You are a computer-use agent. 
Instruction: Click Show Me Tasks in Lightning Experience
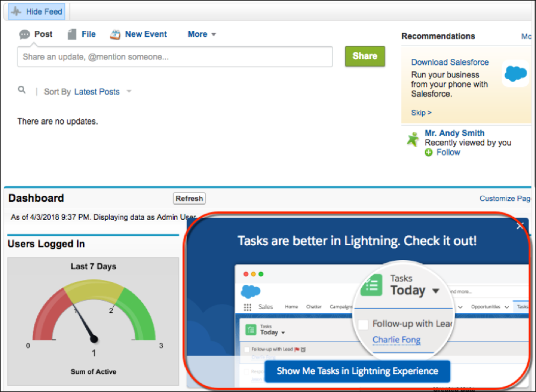[x=357, y=371]
